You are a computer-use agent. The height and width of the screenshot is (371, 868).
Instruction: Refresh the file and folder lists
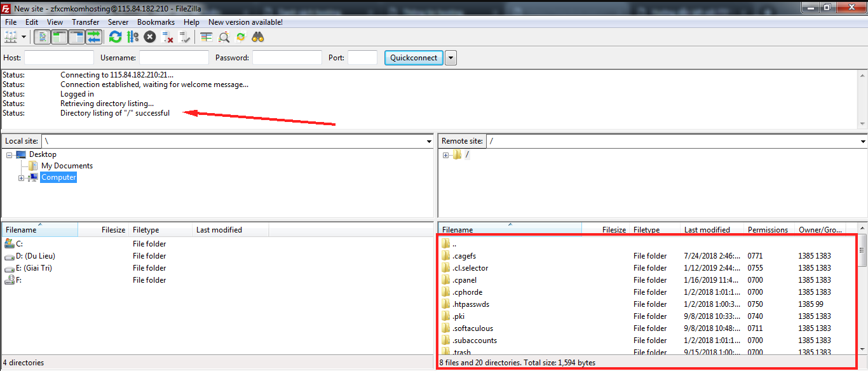(115, 37)
